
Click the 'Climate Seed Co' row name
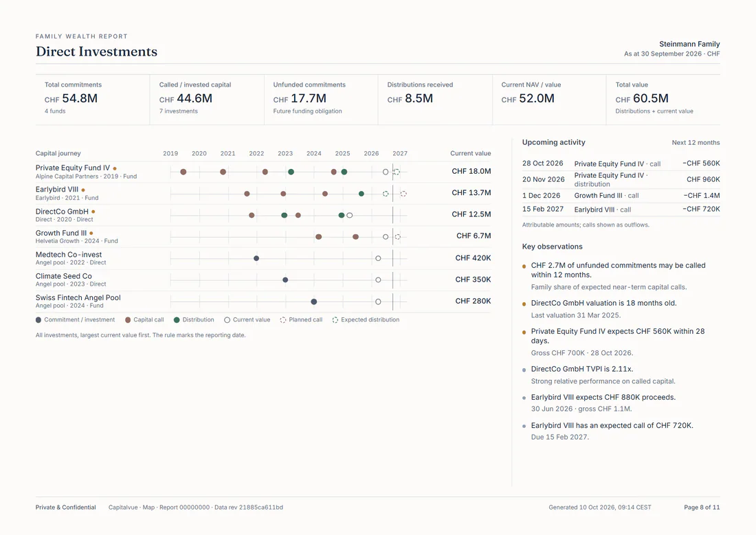point(64,276)
